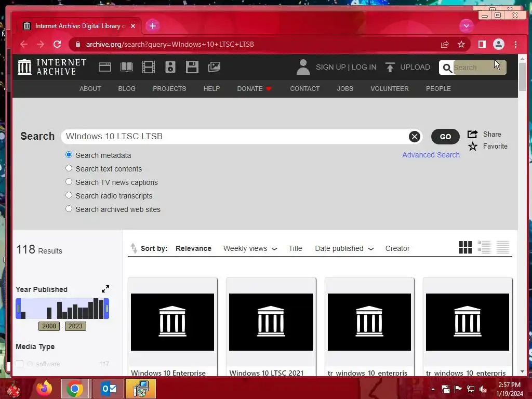Open the Software floppy-disk icon
Screen dimensions: 532x399
pyautogui.click(x=192, y=67)
